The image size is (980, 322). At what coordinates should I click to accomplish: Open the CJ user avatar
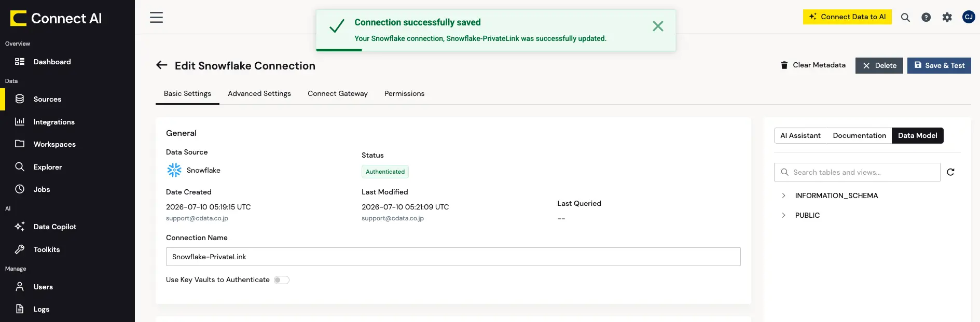(969, 17)
